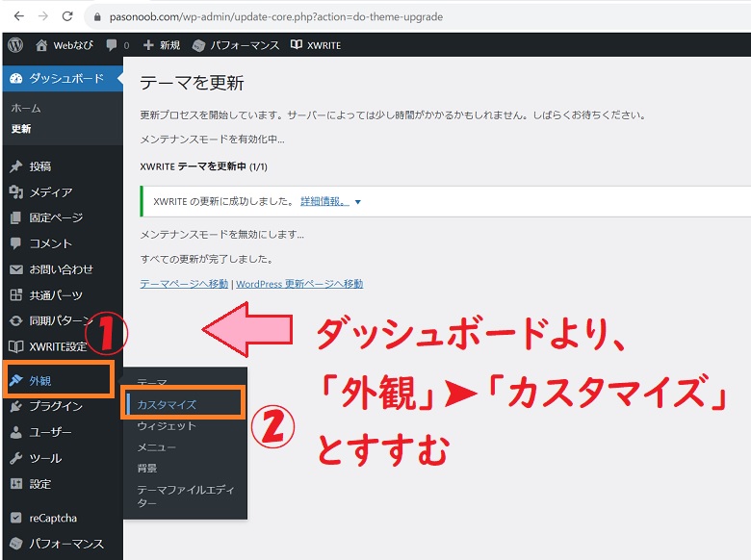
Task: Click the ユーザー person icon
Action: [15, 432]
